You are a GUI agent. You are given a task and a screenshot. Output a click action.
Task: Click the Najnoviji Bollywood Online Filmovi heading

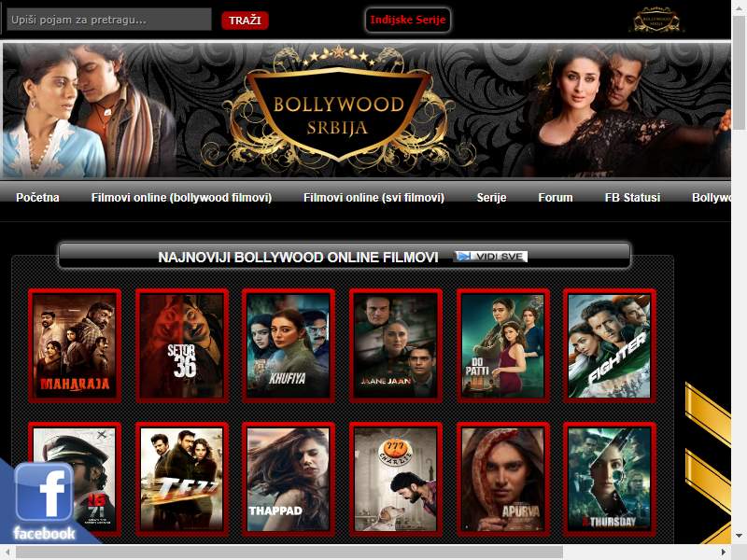298,258
